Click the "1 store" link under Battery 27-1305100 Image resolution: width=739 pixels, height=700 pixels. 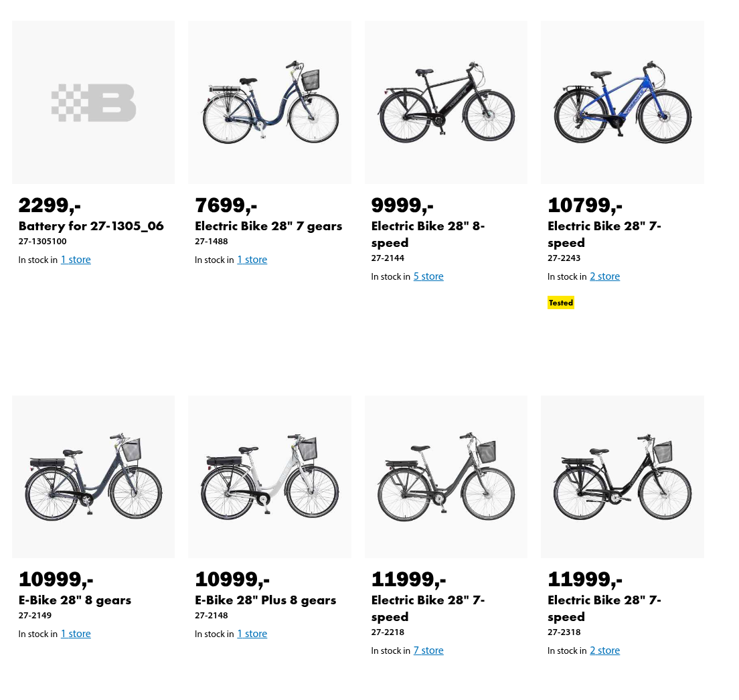[x=76, y=260]
